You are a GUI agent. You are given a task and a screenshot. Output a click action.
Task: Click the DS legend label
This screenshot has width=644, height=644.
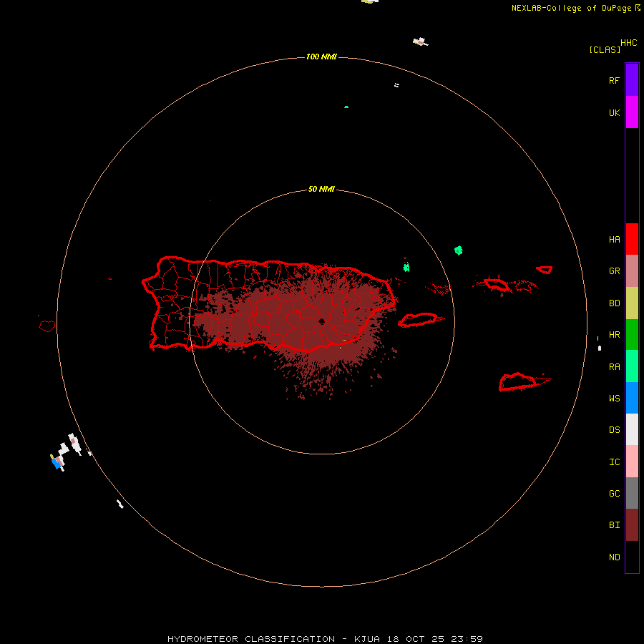pyautogui.click(x=614, y=429)
